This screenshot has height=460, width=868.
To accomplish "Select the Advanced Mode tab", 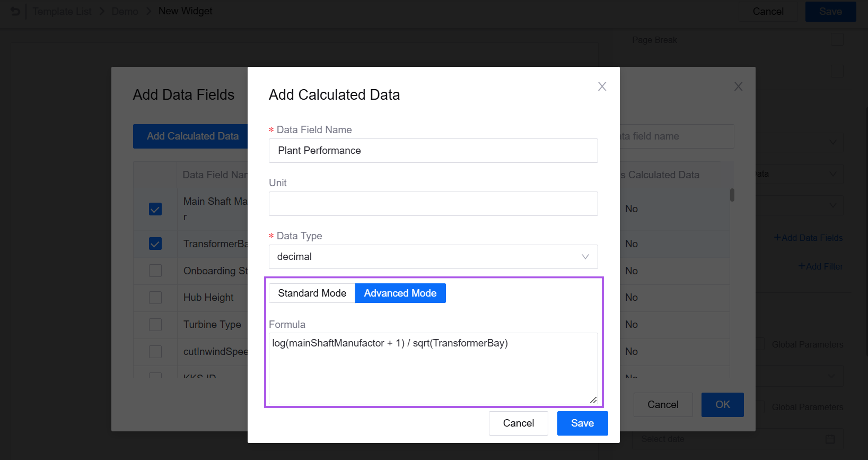I will (x=400, y=293).
